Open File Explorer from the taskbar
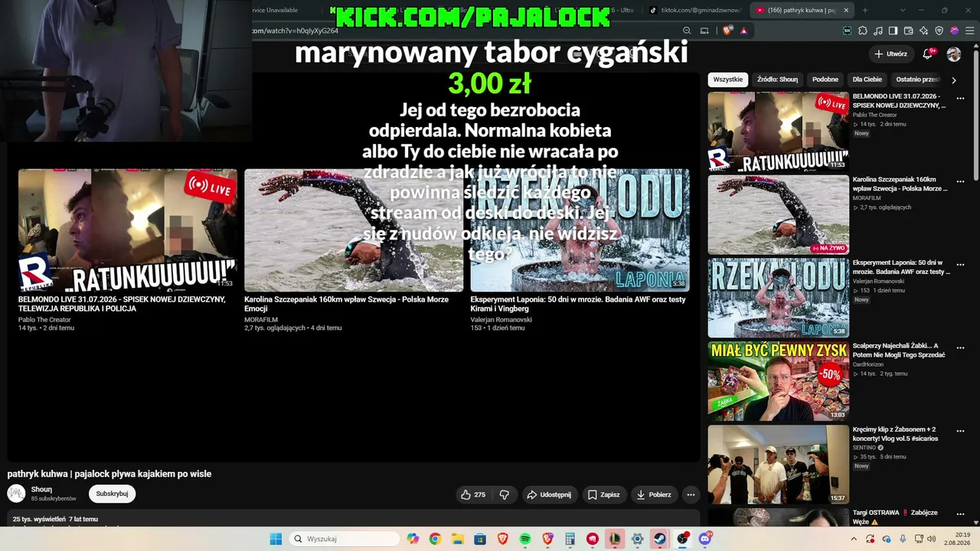 [x=457, y=539]
